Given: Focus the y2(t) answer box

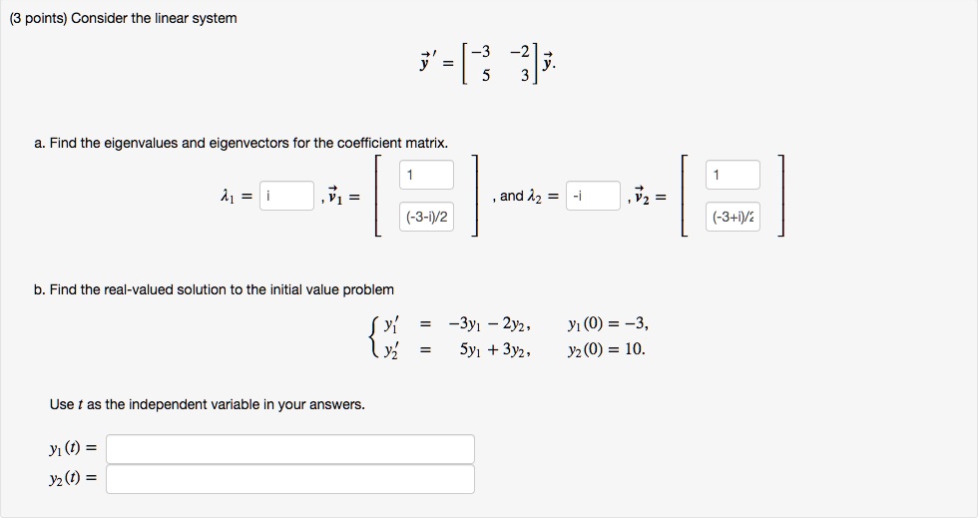Looking at the screenshot, I should pos(290,479).
